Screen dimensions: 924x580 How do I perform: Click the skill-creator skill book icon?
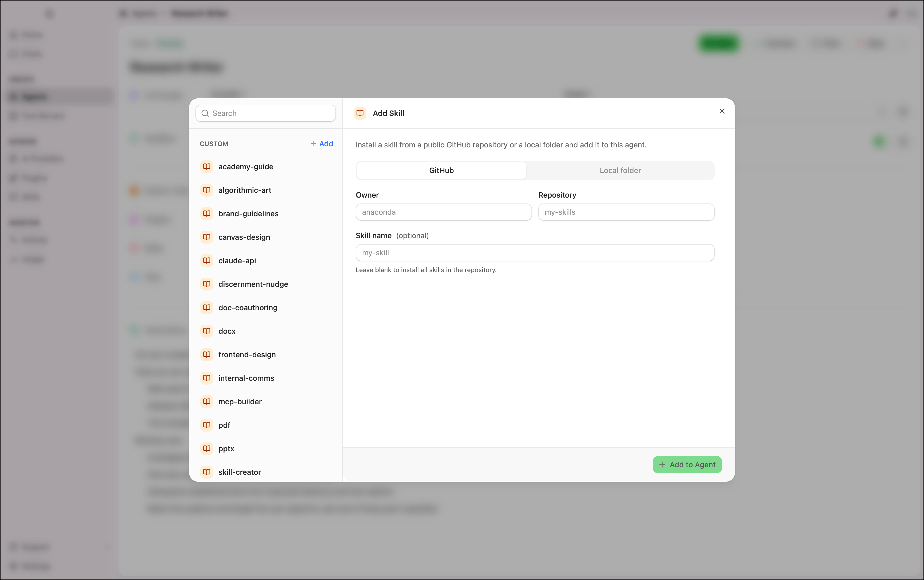click(206, 472)
